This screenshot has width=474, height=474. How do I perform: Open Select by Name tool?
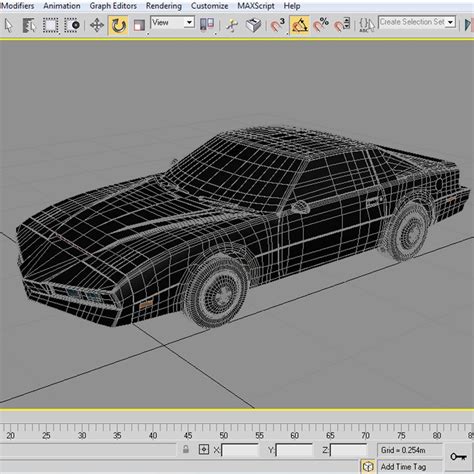click(29, 26)
